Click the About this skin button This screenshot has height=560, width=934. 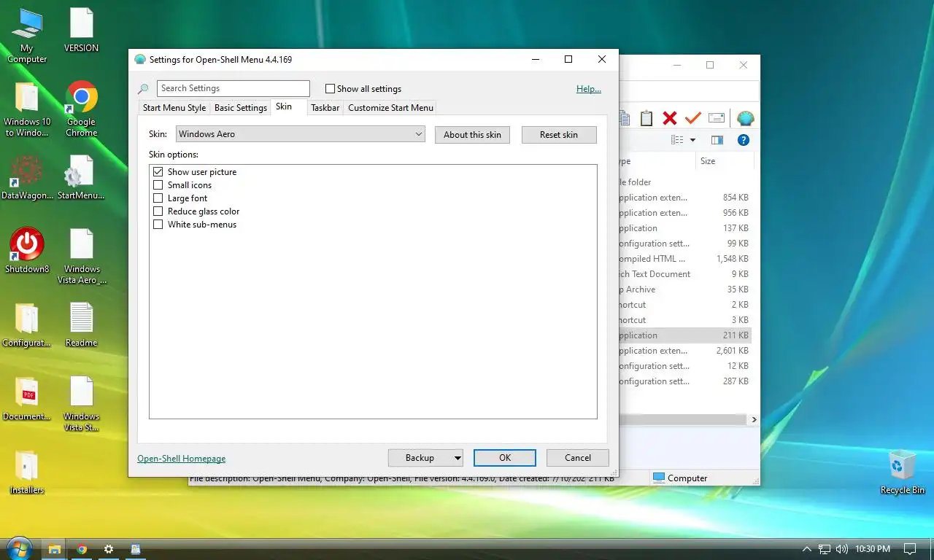tap(472, 135)
